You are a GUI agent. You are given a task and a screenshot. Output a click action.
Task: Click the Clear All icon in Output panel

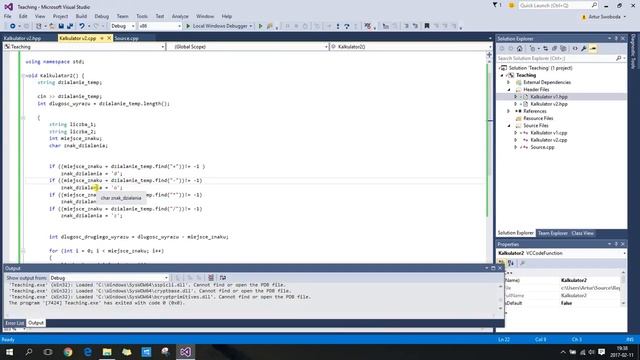point(211,278)
